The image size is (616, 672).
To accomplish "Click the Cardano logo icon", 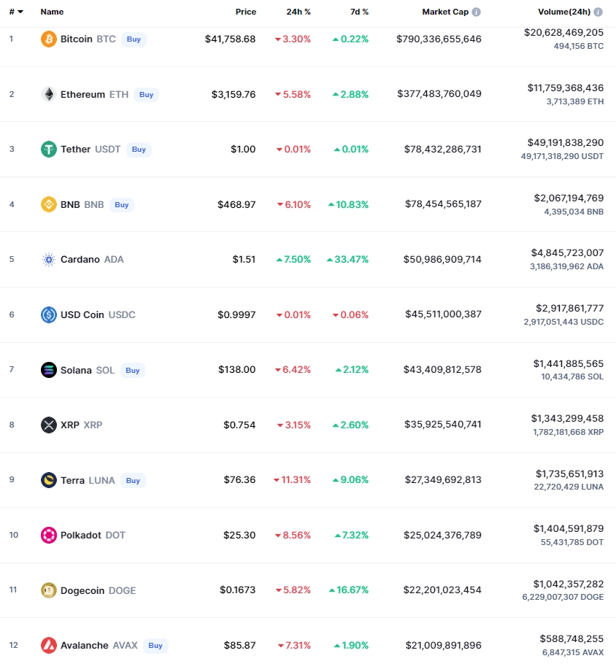I will pyautogui.click(x=48, y=259).
